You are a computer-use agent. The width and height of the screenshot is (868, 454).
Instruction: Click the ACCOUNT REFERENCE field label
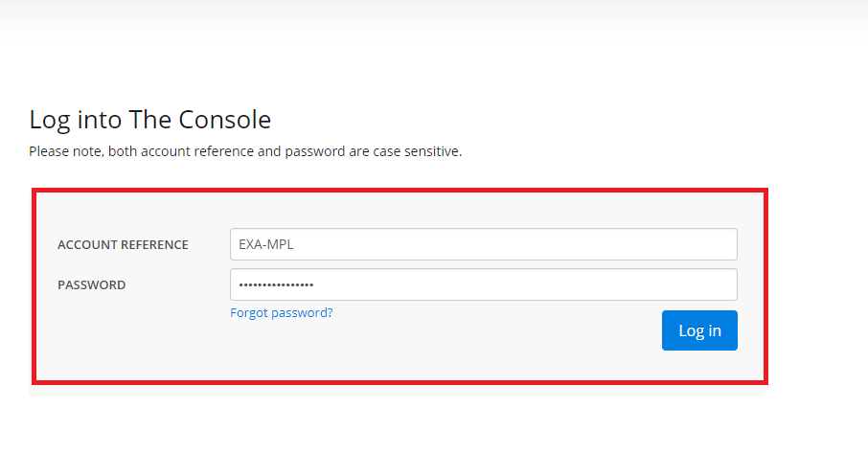(123, 244)
